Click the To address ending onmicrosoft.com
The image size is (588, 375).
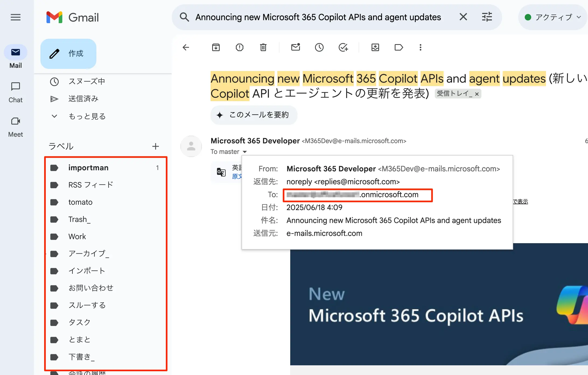tap(353, 194)
